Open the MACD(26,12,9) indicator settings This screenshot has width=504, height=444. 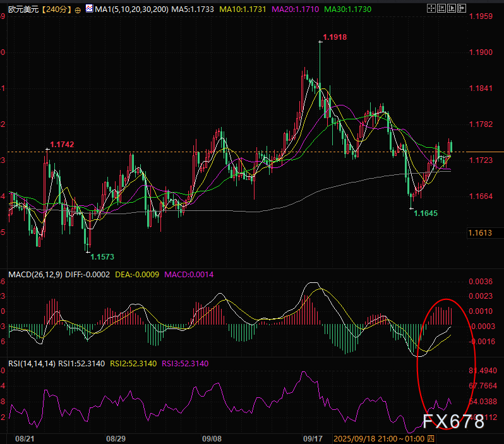coord(34,275)
